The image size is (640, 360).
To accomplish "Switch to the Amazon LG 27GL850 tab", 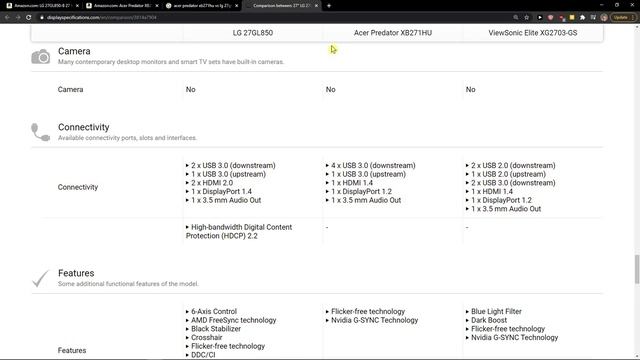I will click(x=42, y=6).
